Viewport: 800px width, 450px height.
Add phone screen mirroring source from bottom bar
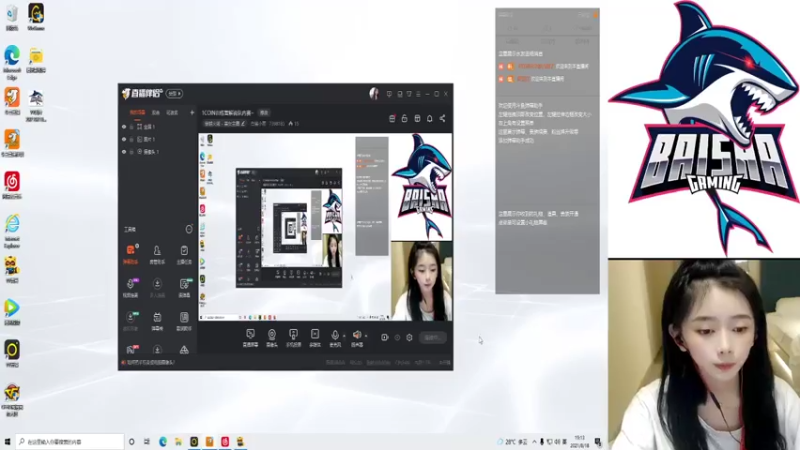point(293,338)
